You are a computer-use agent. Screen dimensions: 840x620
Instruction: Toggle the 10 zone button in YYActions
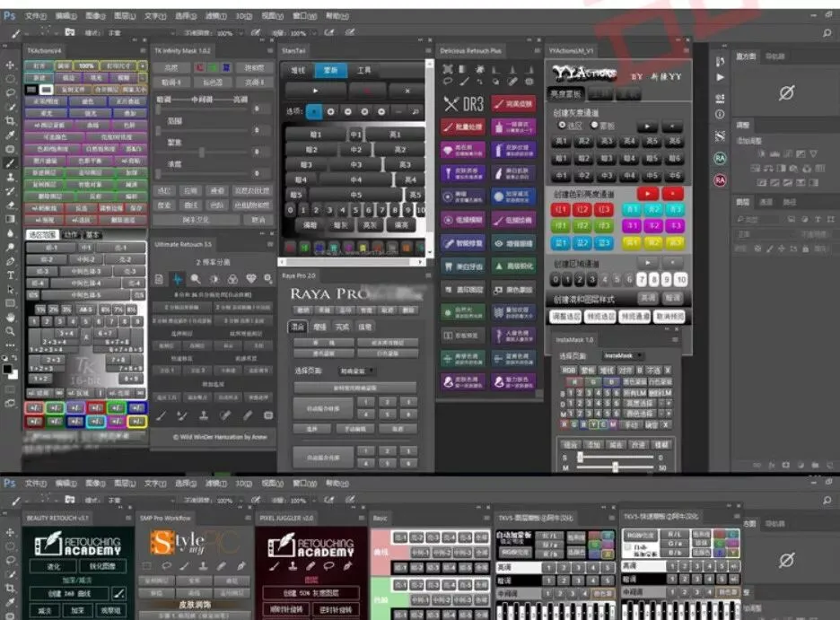(681, 279)
